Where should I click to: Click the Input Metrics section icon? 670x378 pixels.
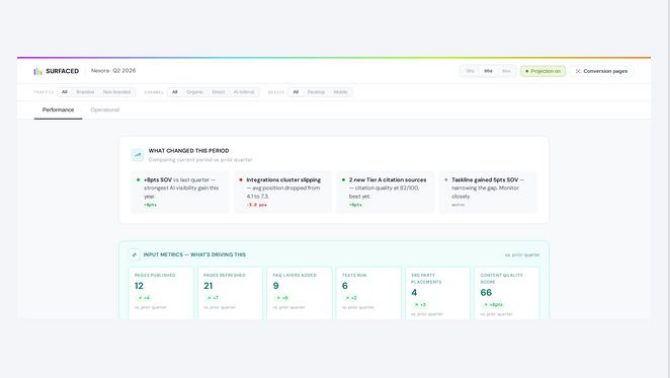pos(134,255)
